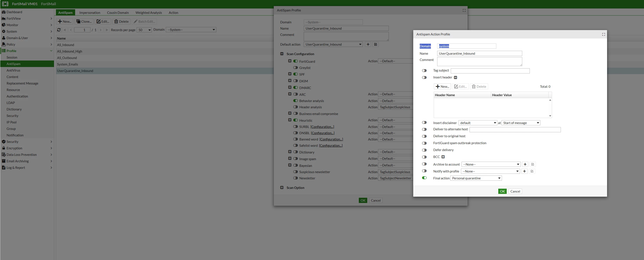644x260 pixels.
Task: Click Cancel in Antispam Action Profile
Action: click(x=515, y=191)
